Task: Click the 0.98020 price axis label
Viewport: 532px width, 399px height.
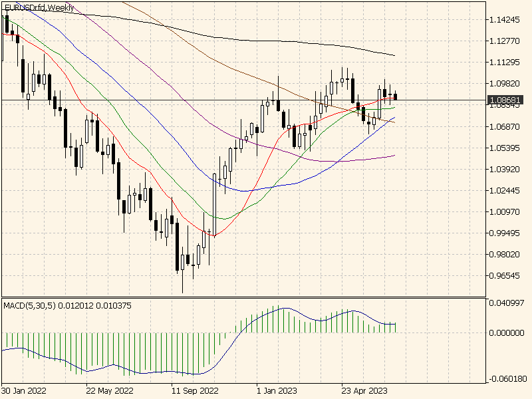Action: [x=505, y=255]
